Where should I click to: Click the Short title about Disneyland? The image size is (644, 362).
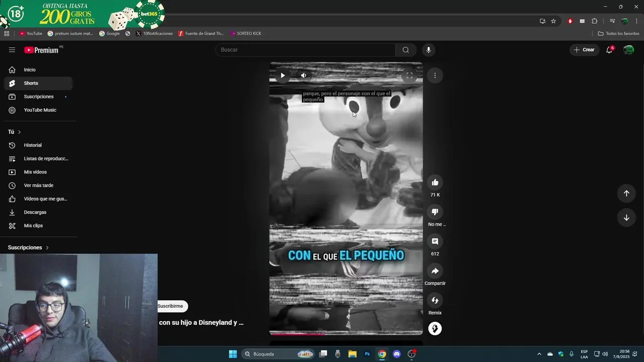click(201, 323)
